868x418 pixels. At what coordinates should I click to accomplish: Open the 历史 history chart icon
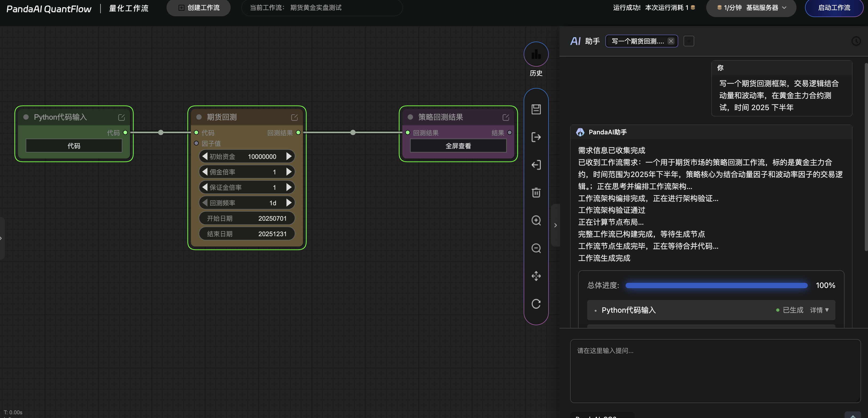coord(536,54)
